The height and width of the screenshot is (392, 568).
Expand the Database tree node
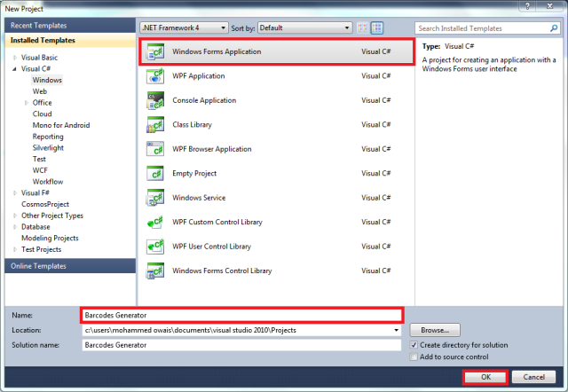pyautogui.click(x=15, y=227)
